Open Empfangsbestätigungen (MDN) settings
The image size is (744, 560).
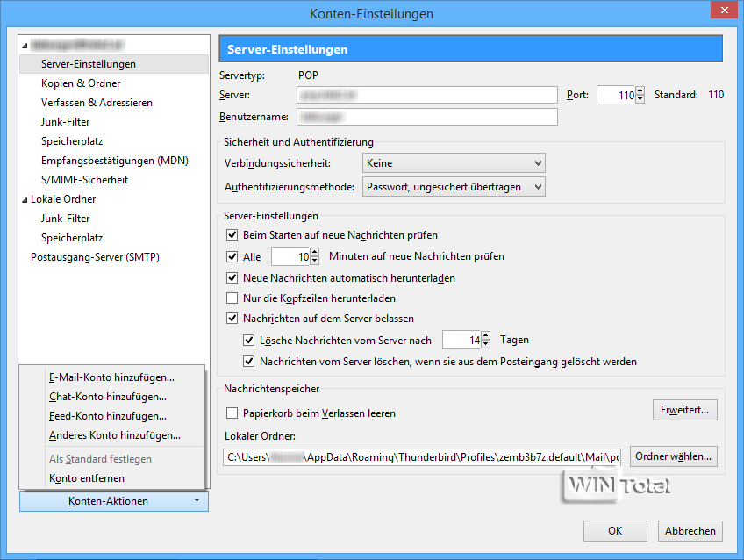(115, 161)
